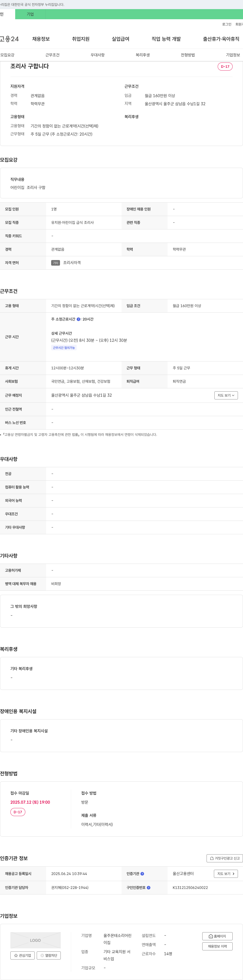Screen dimensions: 243x980
Task: Click the 기타 license tag before 조리사자격
Action: 56,263
